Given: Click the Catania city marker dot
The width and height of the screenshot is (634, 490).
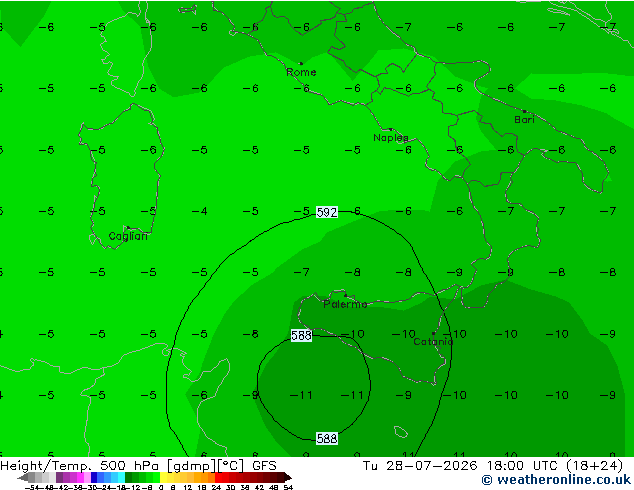Looking at the screenshot, I should point(433,334).
